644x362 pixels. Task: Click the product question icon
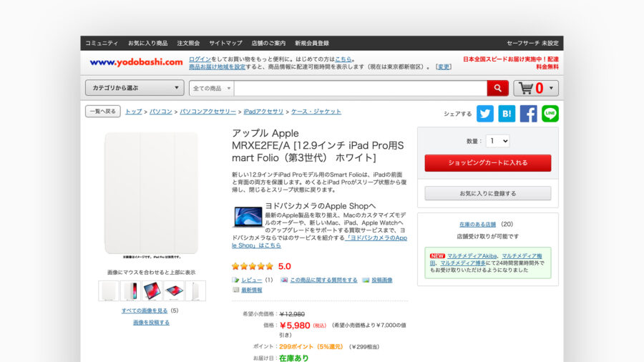pyautogui.click(x=284, y=280)
